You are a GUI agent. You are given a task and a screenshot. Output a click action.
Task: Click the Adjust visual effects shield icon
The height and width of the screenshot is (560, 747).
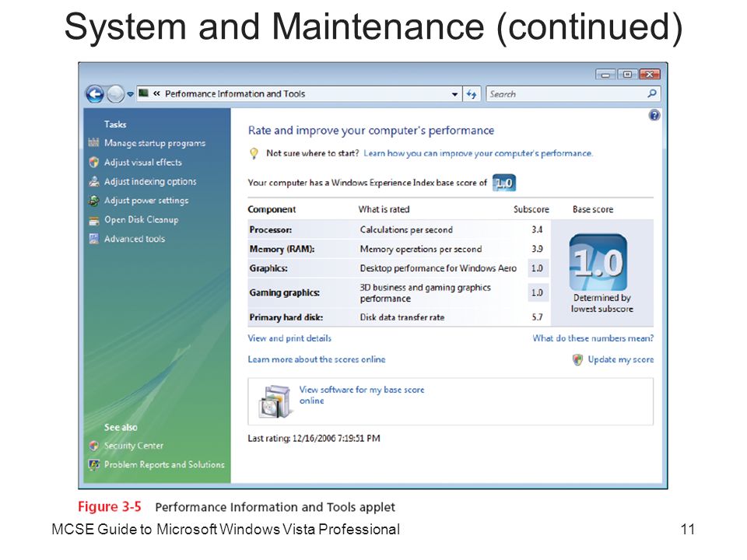pyautogui.click(x=94, y=163)
